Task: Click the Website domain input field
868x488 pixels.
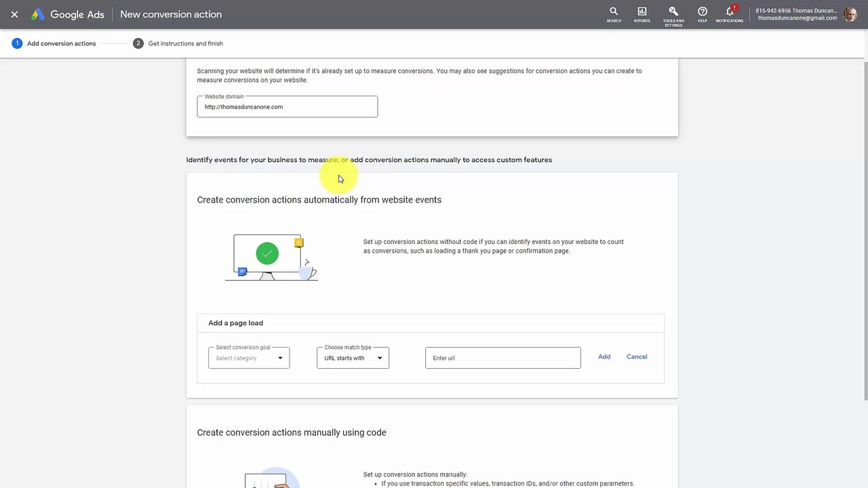Action: point(288,106)
